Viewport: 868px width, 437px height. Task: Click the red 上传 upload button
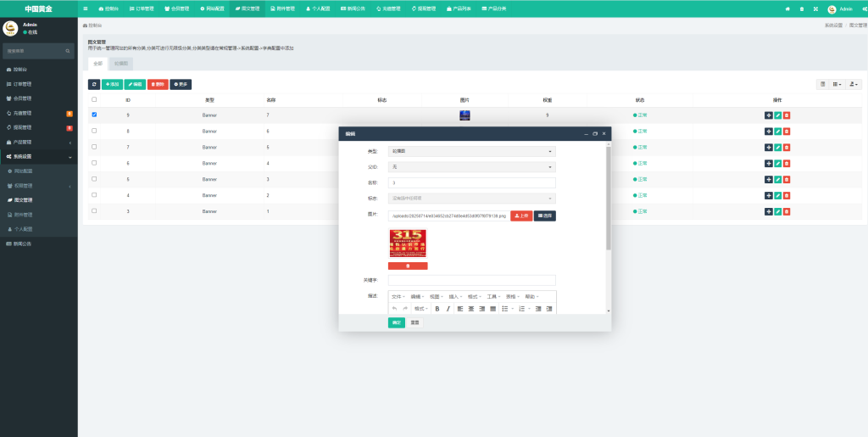(521, 216)
